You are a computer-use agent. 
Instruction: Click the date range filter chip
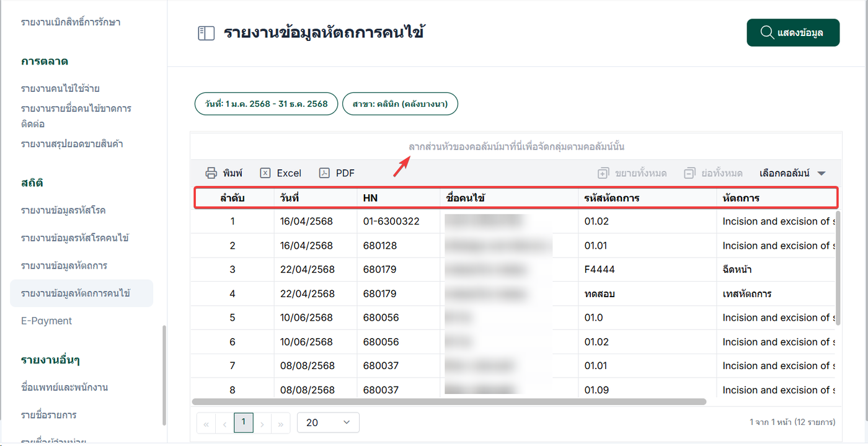tap(266, 104)
